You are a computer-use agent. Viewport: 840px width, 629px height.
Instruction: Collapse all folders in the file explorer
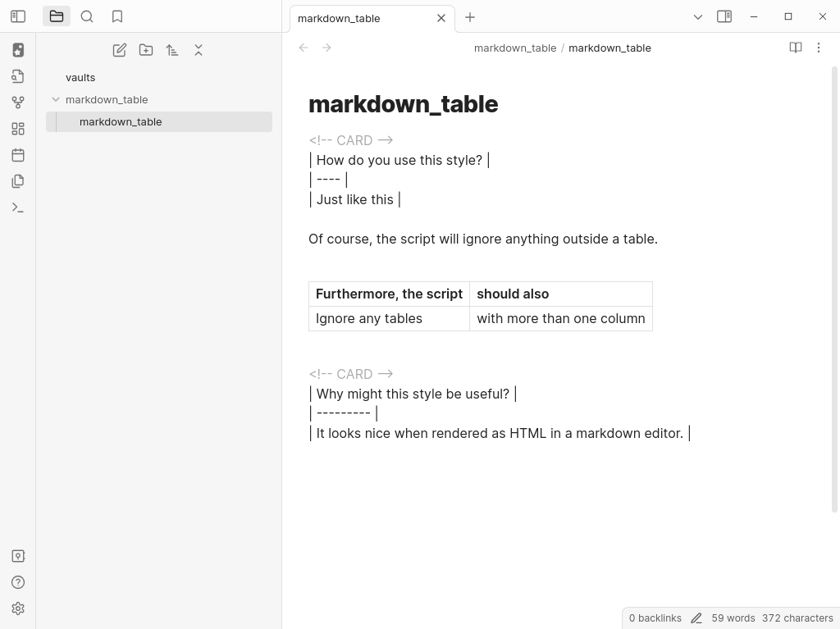coord(199,50)
